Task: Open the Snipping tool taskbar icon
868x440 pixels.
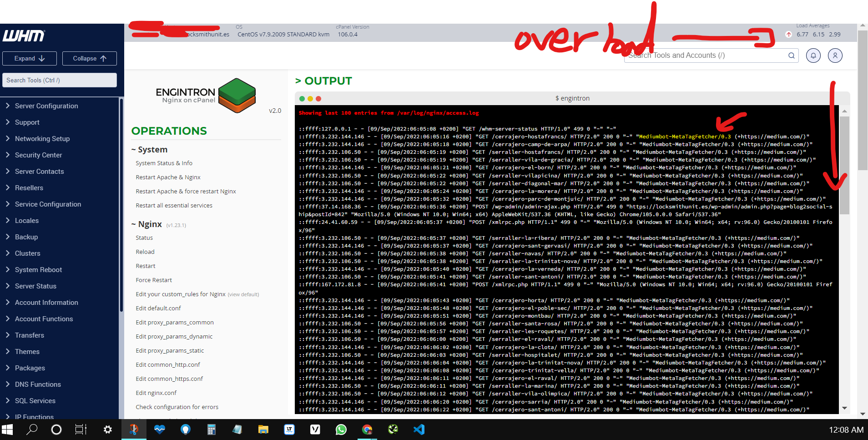Action: tap(134, 430)
